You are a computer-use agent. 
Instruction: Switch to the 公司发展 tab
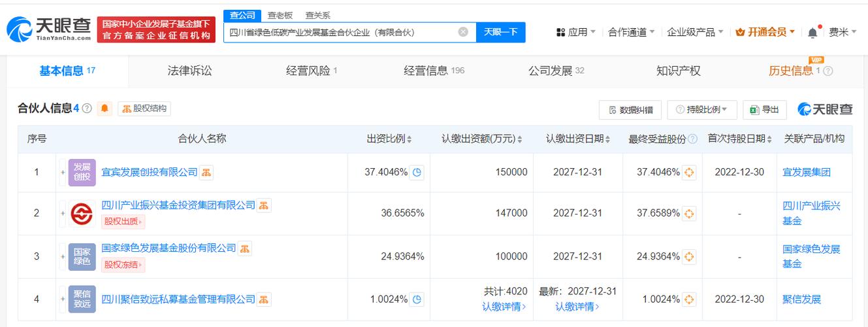click(x=556, y=71)
